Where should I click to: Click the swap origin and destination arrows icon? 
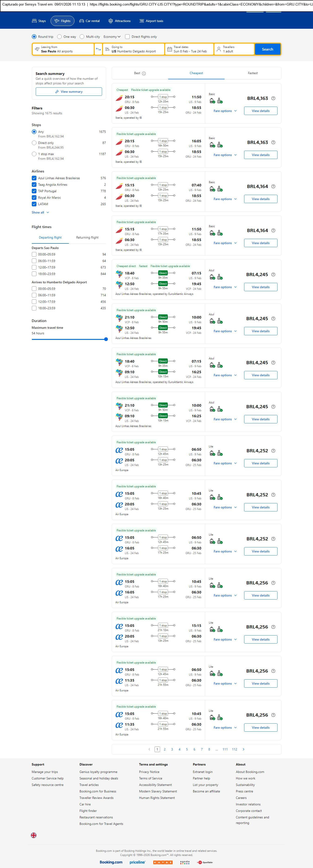(x=98, y=49)
